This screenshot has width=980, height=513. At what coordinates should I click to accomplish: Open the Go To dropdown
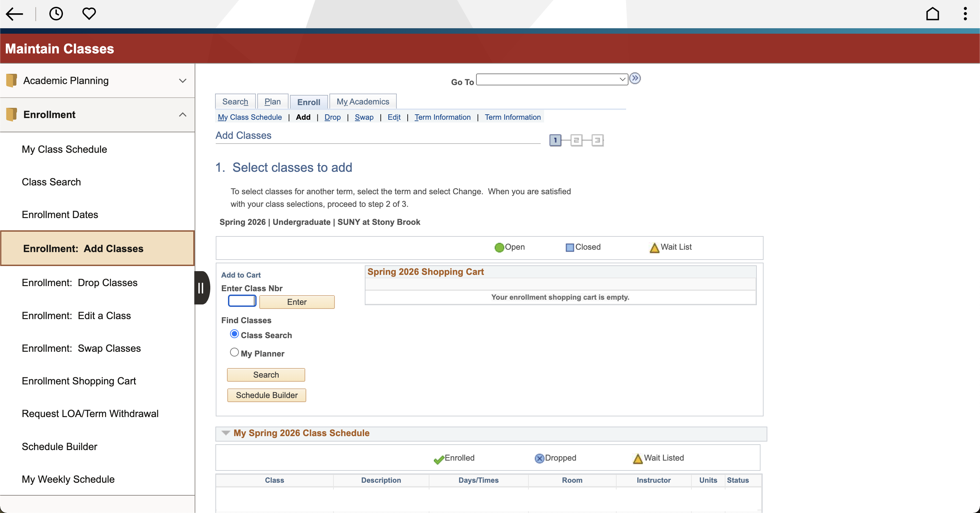click(552, 79)
